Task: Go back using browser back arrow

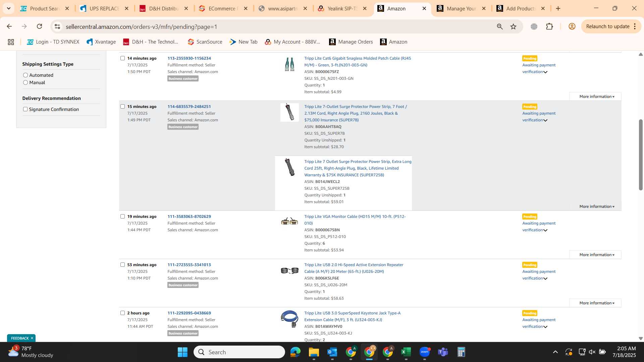Action: [x=9, y=26]
